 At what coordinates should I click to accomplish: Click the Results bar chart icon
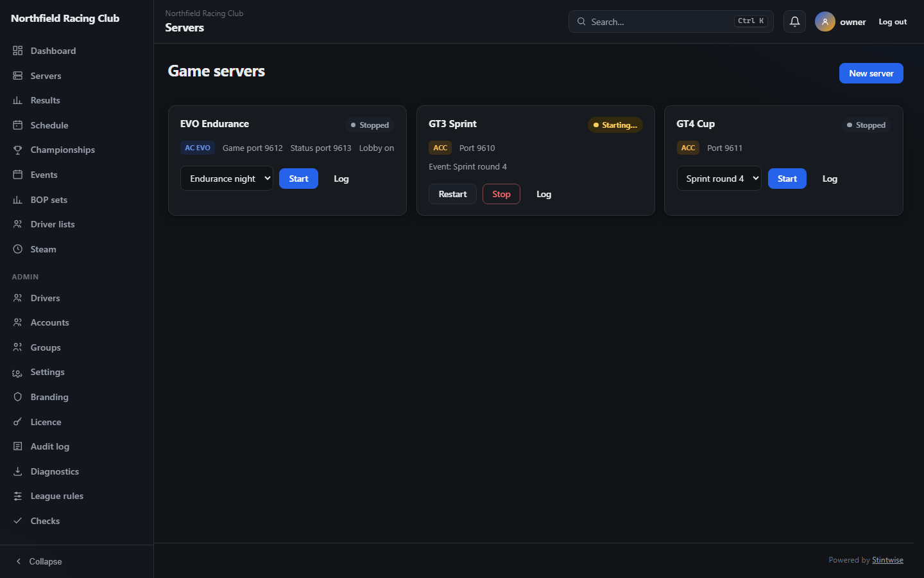[18, 100]
